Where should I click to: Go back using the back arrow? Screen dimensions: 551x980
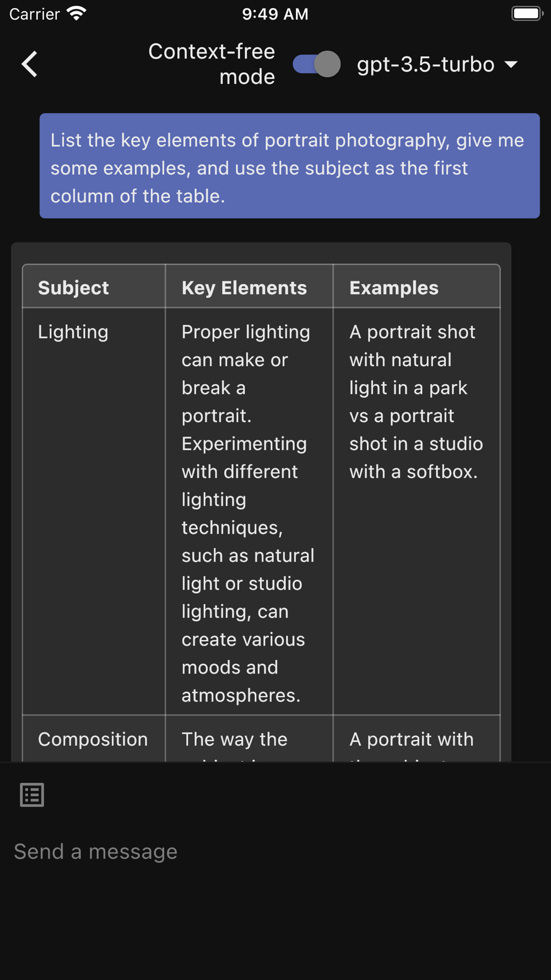pyautogui.click(x=29, y=64)
